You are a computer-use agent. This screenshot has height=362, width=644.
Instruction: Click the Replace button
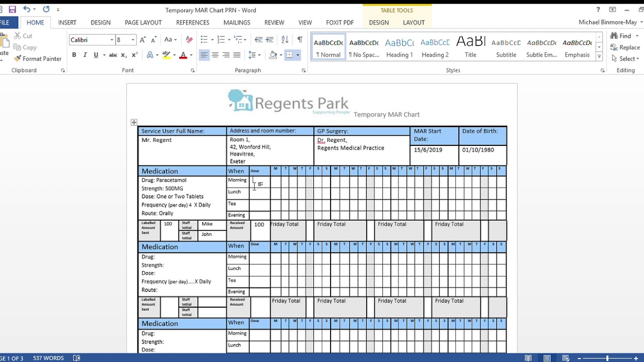(625, 47)
